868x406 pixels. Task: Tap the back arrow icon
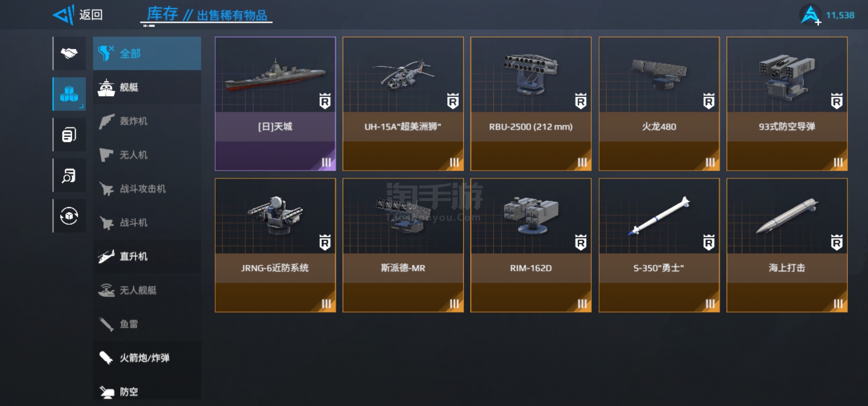tap(64, 15)
